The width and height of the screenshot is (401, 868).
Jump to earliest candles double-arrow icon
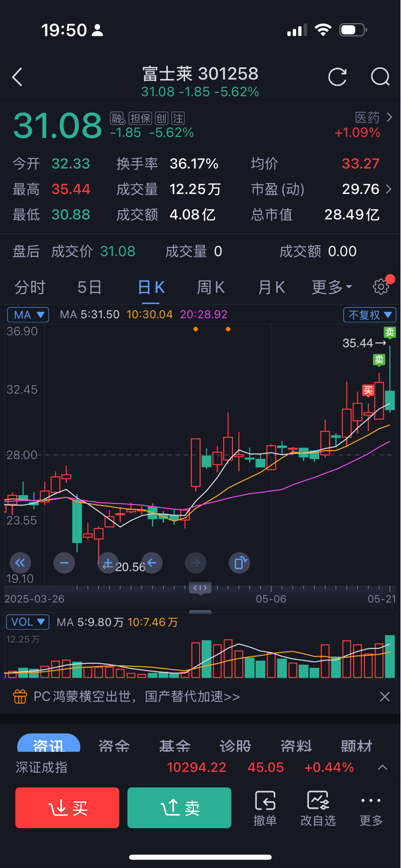[20, 563]
